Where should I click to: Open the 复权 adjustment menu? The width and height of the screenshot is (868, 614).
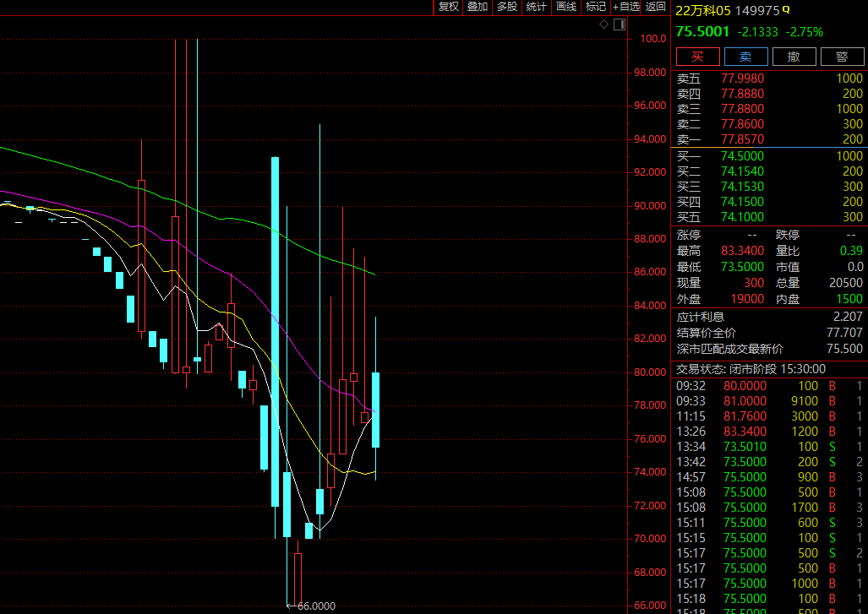pos(449,7)
